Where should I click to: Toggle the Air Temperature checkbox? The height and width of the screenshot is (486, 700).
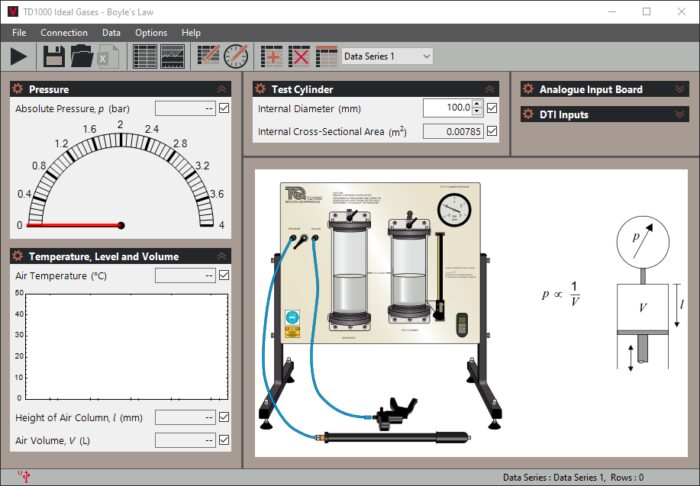(224, 275)
